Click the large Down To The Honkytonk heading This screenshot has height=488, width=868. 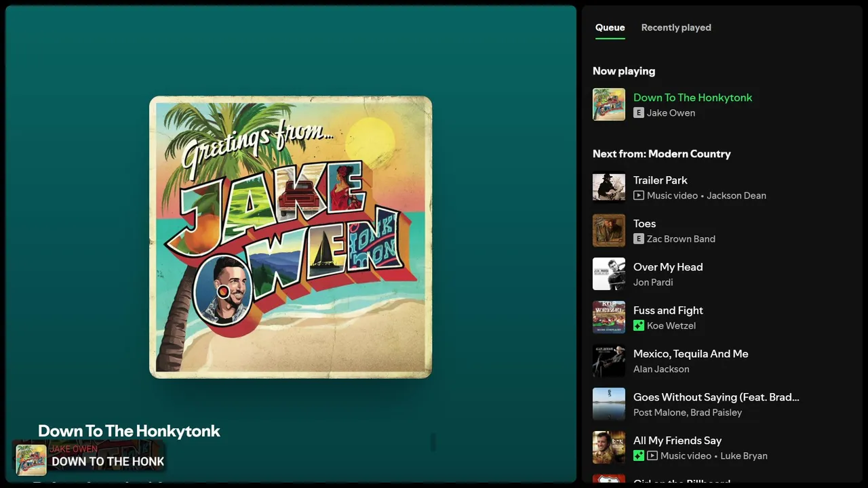click(x=129, y=431)
